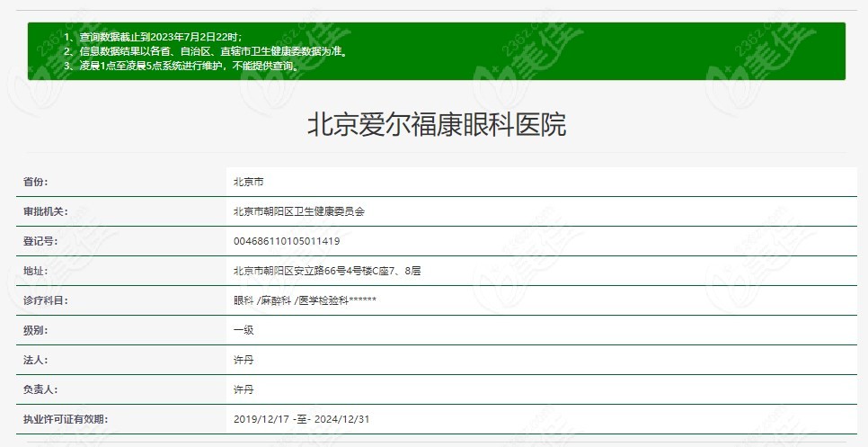Select value 眼科 /麻醉科 /医学检验科******

[x=305, y=300]
